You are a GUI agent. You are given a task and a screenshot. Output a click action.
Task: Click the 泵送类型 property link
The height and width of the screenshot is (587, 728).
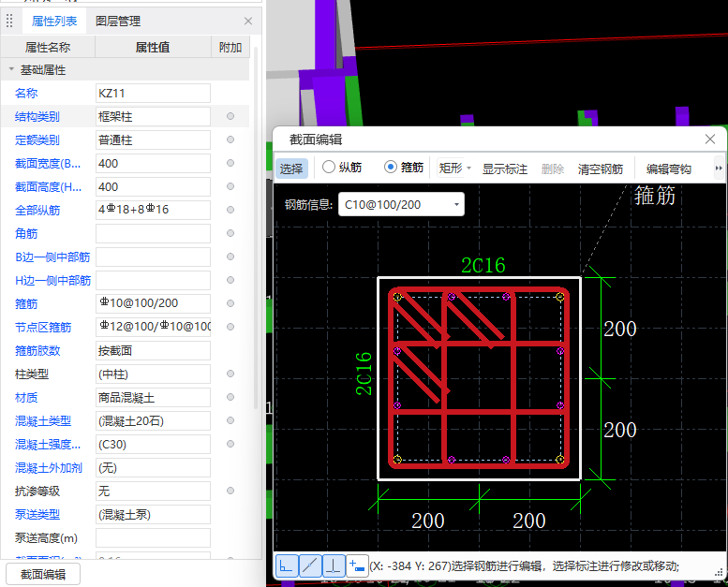point(37,514)
